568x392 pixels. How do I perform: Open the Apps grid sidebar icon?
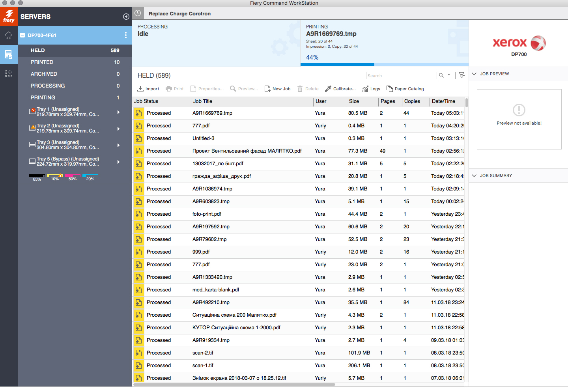coord(9,73)
